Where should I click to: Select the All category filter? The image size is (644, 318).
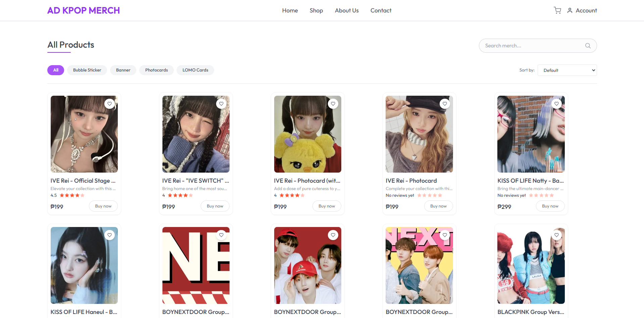click(56, 70)
